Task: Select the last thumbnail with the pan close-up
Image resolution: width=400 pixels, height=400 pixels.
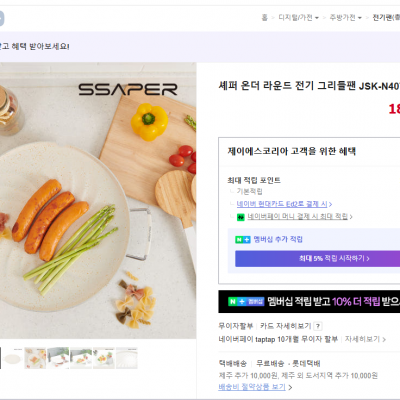Action: click(x=127, y=358)
